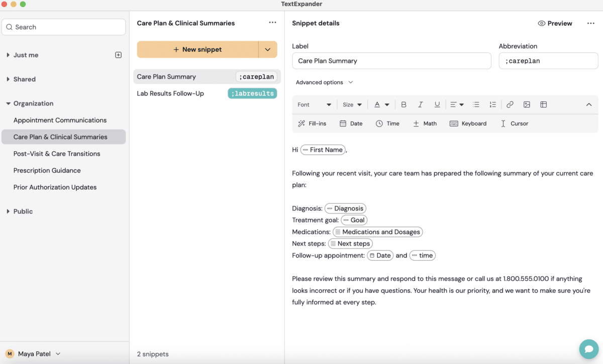Viewport: 603px width, 364px height.
Task: Select the Care Plan Summary snippet
Action: [x=207, y=77]
